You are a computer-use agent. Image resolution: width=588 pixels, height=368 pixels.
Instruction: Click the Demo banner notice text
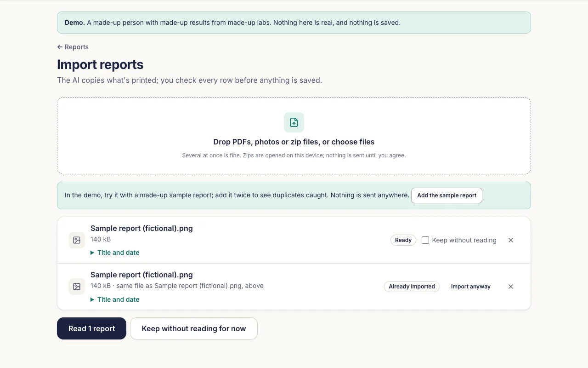[232, 23]
